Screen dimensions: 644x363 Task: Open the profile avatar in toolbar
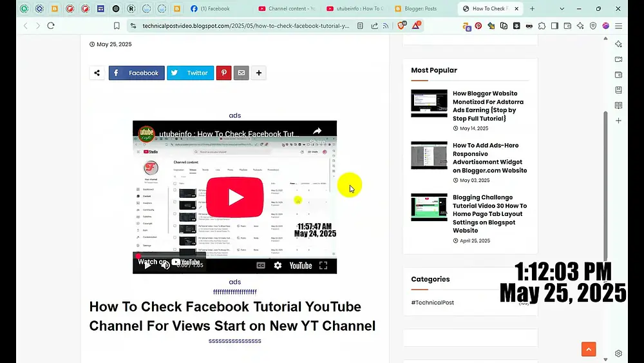pyautogui.click(x=605, y=26)
